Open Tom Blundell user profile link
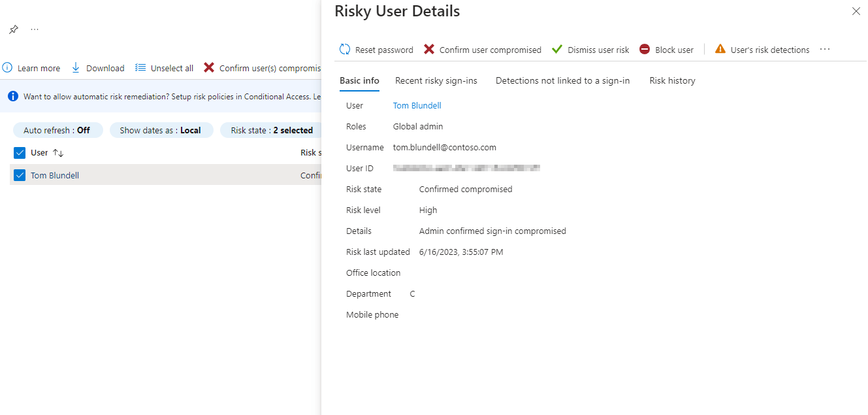Viewport: 868px width, 415px height. (417, 105)
